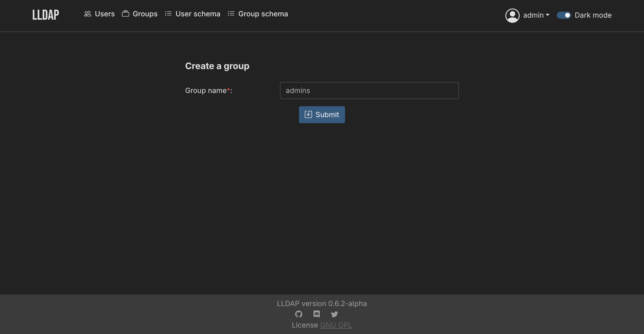
Task: Navigate to the Groups page
Action: [145, 14]
